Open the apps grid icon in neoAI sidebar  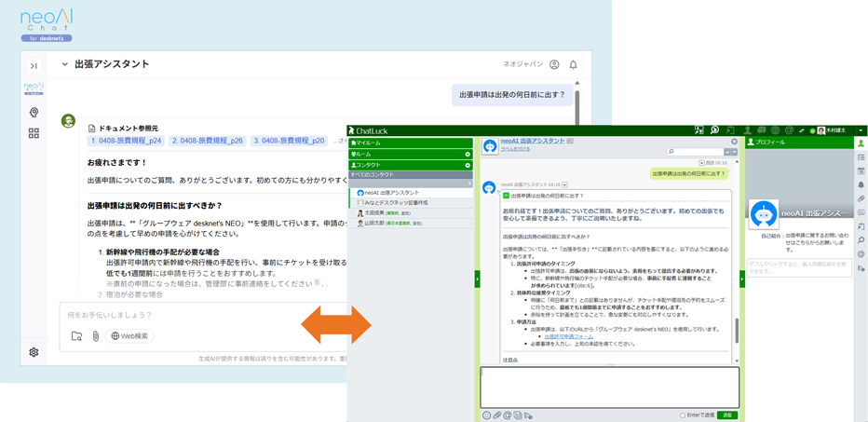[34, 133]
